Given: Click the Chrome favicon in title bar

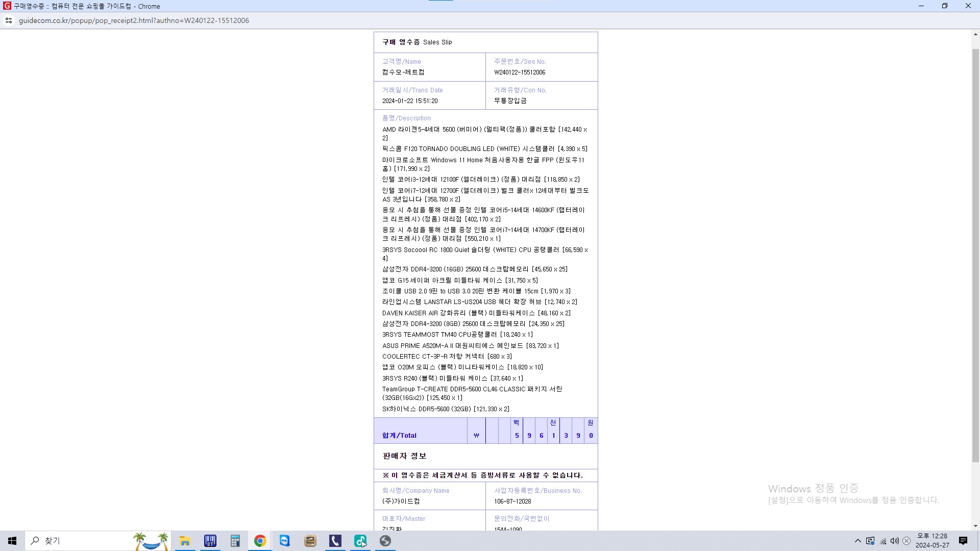Looking at the screenshot, I should pyautogui.click(x=7, y=6).
